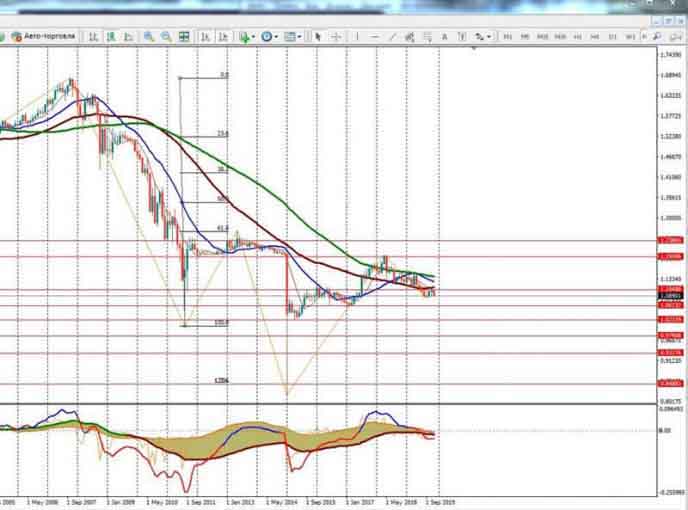Viewport: 688px width, 510px height.
Task: Click the 1 Jan 2017 date label
Action: pos(360,501)
